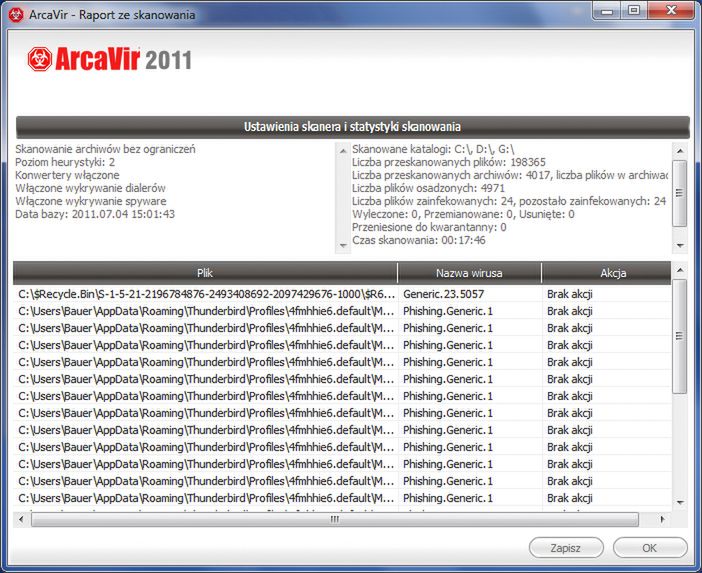702x573 pixels.
Task: Click the ArcaVir biohazard icon in title bar
Action: coord(16,15)
